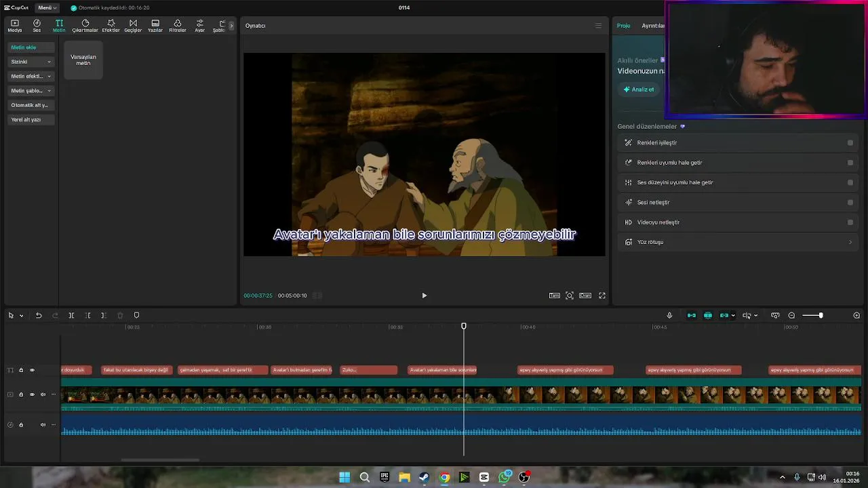Mute the audio track

click(43, 425)
